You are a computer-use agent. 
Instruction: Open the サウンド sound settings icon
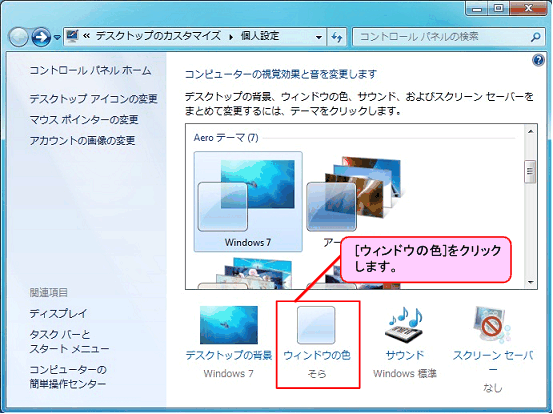[x=405, y=325]
